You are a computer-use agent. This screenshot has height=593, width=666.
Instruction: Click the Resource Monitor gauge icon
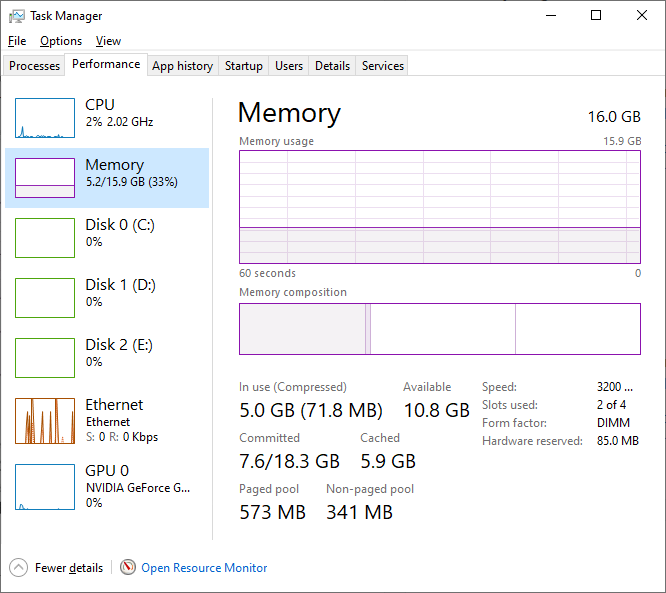[x=128, y=568]
